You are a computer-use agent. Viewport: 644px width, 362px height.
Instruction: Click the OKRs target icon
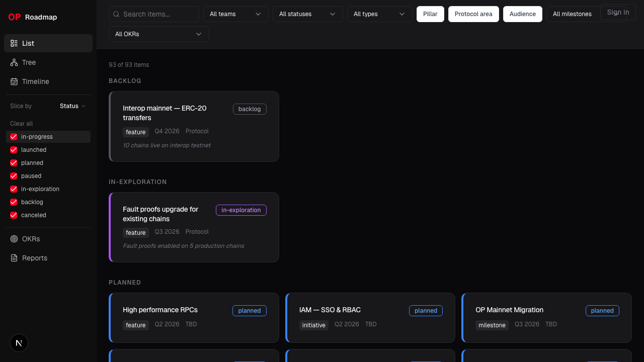tap(14, 239)
